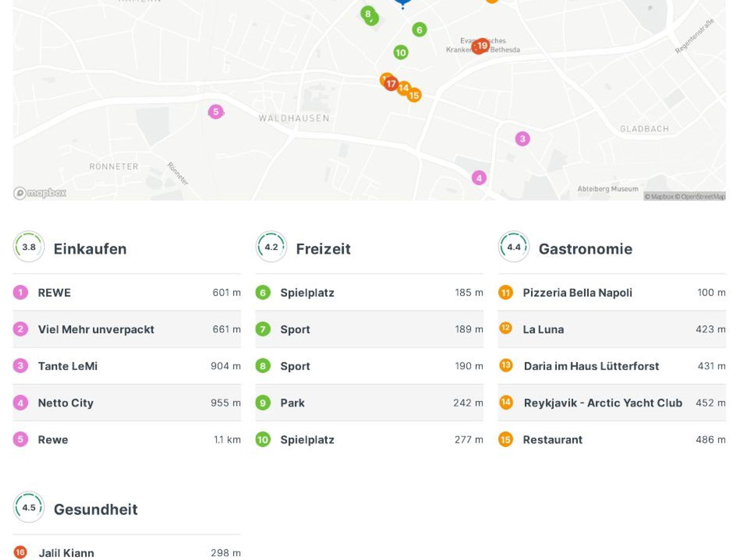Select REWE 601 m in Einkaufen list
Screen dimensions: 746x560
[54, 293]
